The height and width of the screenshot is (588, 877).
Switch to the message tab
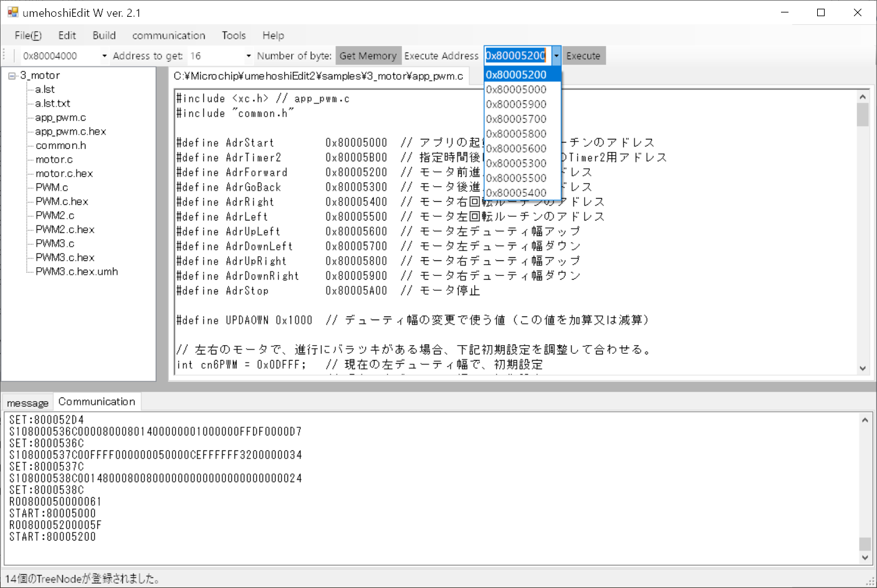click(27, 403)
